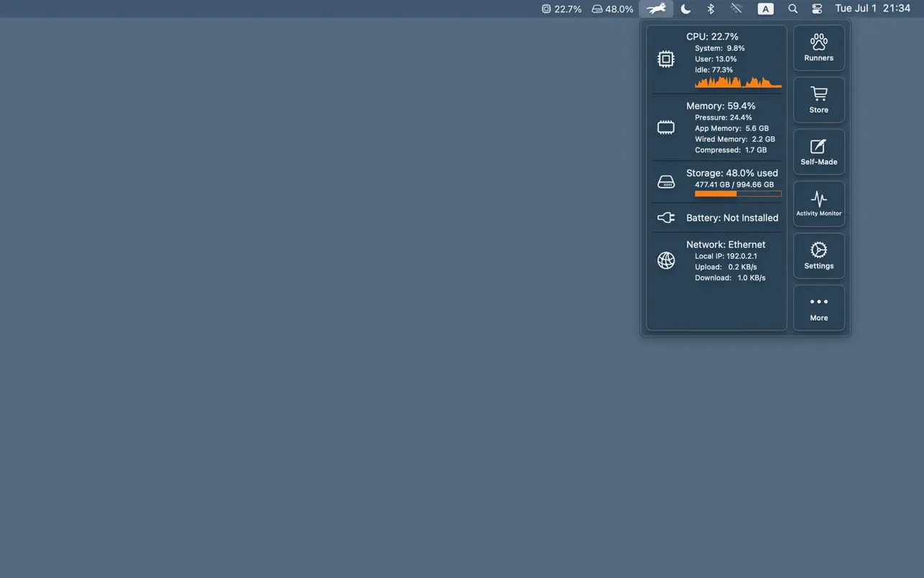
Task: Click the "Pressure: 24.4%" line
Action: point(724,117)
